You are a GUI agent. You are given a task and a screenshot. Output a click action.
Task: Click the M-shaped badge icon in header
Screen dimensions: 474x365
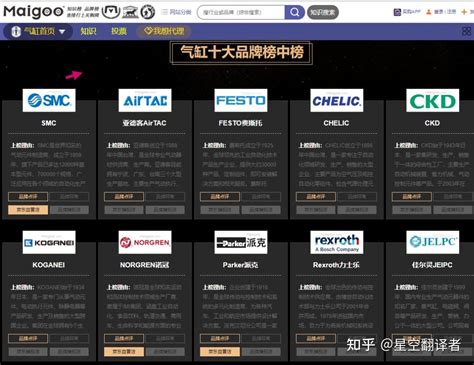click(x=111, y=12)
